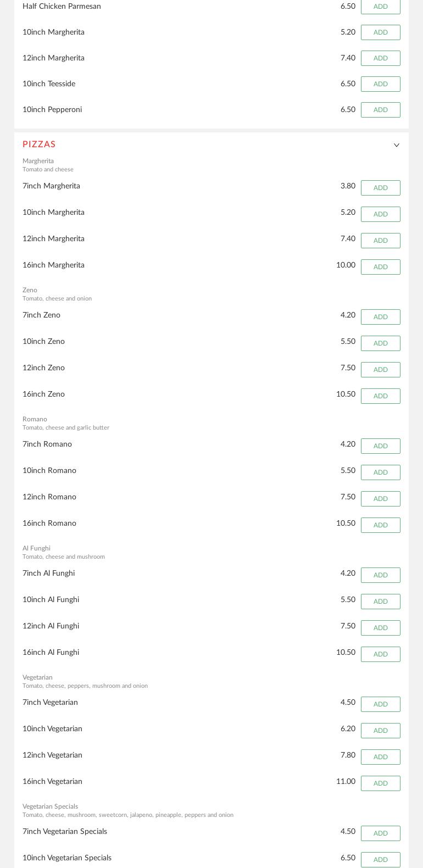Image resolution: width=423 pixels, height=868 pixels.
Task: Add 16inch Romano pizza
Action: click(x=380, y=525)
